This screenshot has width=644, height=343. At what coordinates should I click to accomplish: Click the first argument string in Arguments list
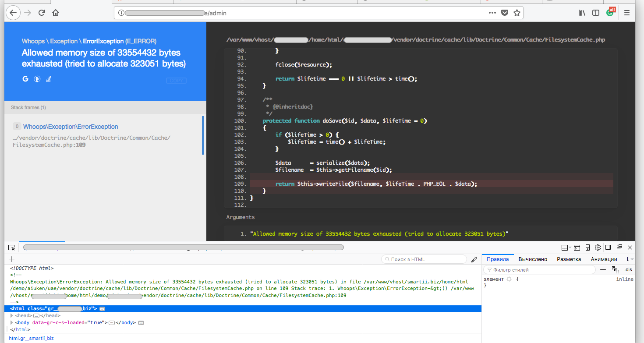coord(379,234)
